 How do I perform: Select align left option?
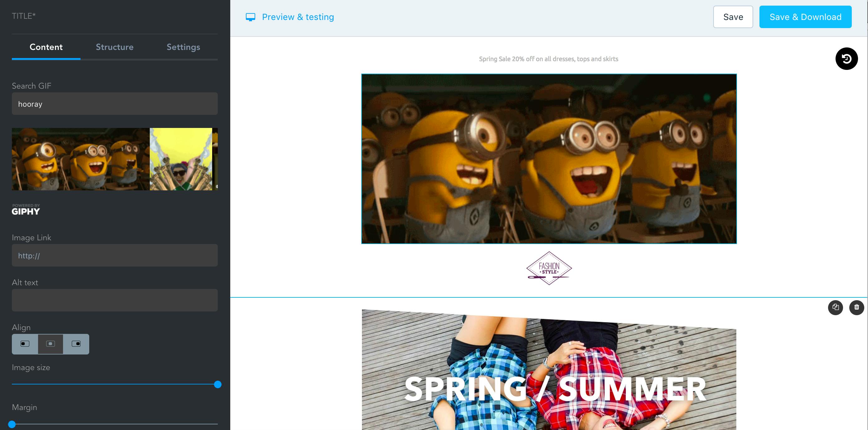[x=25, y=344]
